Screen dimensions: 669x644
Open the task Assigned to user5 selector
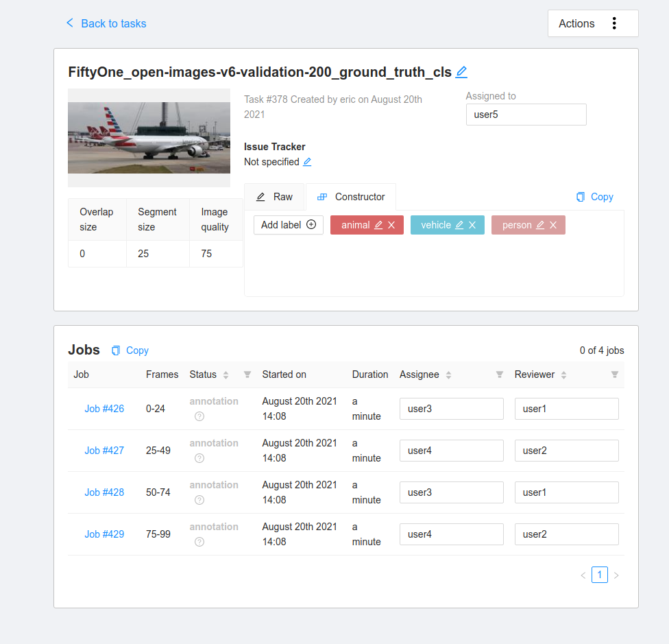(526, 115)
